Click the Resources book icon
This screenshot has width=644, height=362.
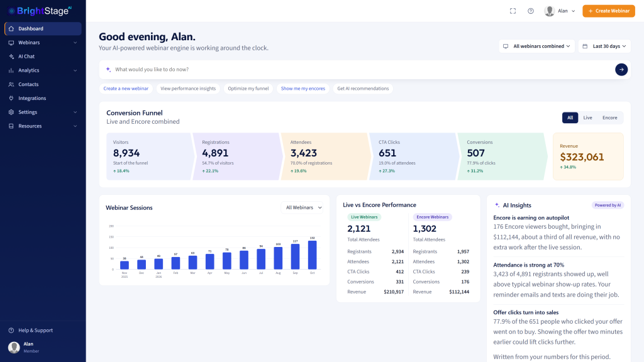(11, 126)
